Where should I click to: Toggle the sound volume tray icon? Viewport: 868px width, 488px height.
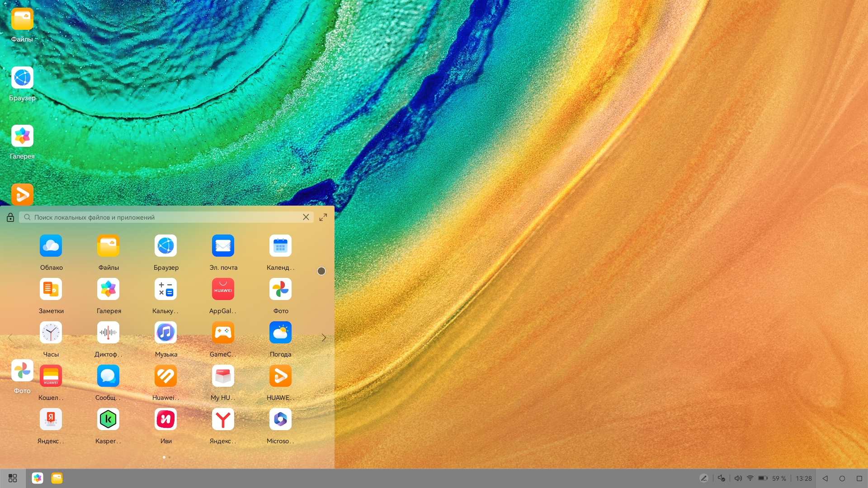click(x=738, y=478)
